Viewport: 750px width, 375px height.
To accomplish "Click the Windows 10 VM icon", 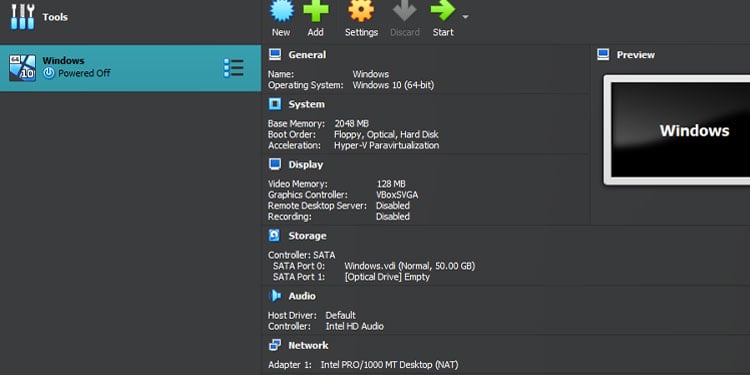I will (22, 68).
